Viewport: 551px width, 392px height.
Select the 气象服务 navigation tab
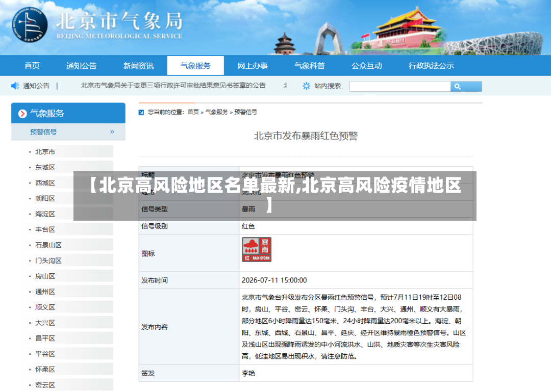[195, 66]
